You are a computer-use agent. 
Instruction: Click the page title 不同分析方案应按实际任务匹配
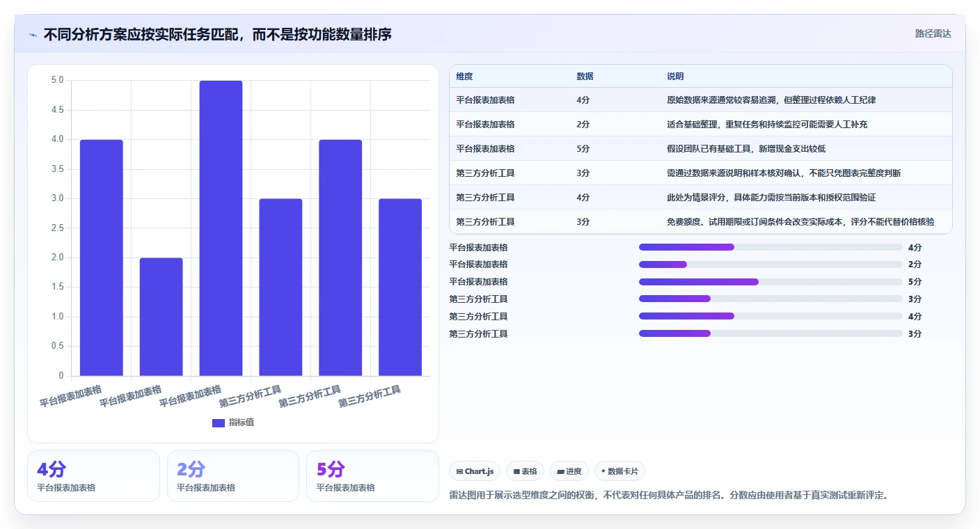[217, 34]
